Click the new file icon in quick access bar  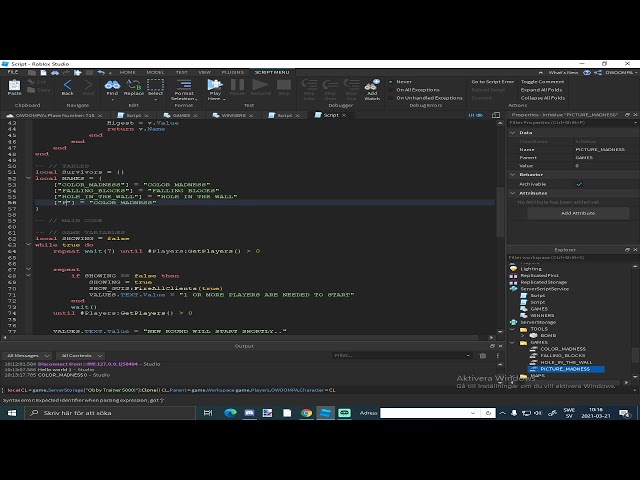point(43,73)
